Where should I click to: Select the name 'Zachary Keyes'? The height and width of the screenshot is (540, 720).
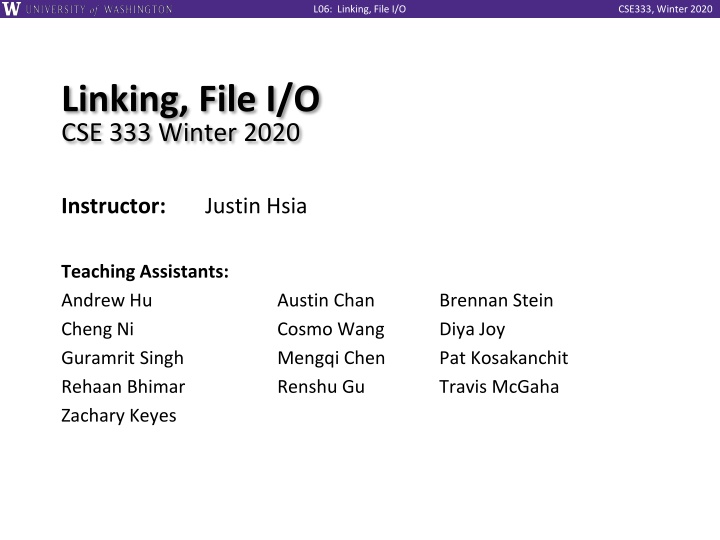118,416
